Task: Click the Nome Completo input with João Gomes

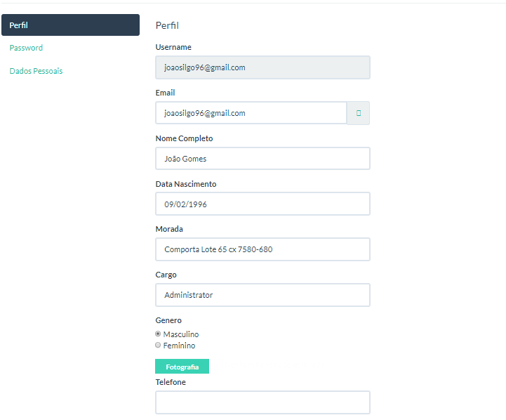Action: tap(262, 159)
